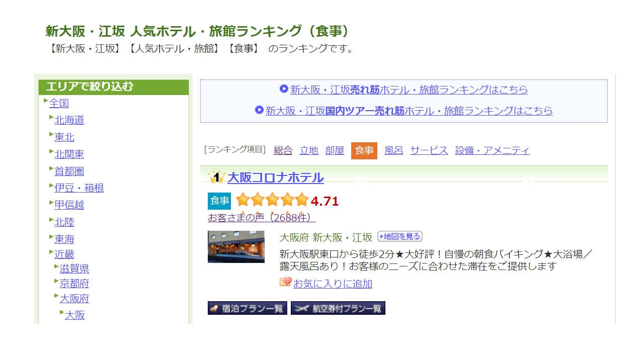Click お気に入りに追加 link
Image resolution: width=644 pixels, height=362 pixels.
point(333,284)
